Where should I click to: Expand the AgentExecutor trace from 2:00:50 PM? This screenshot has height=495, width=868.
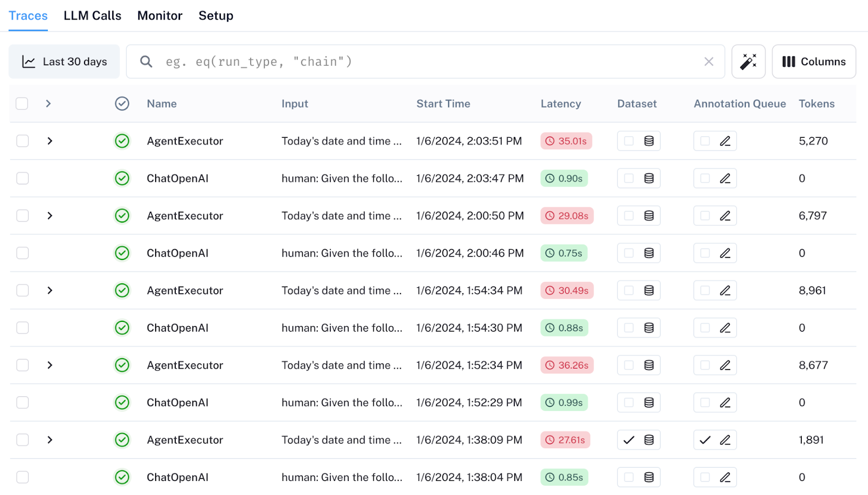(x=50, y=216)
